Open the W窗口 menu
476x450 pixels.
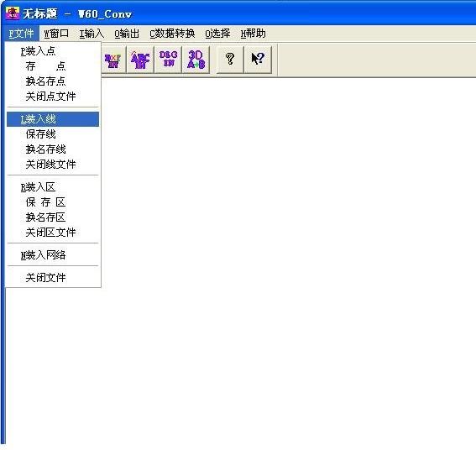[x=56, y=34]
